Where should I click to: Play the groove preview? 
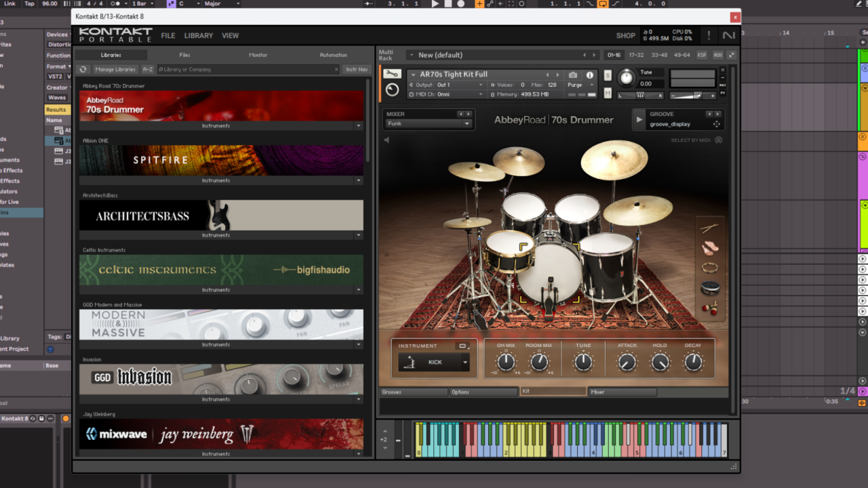point(639,120)
